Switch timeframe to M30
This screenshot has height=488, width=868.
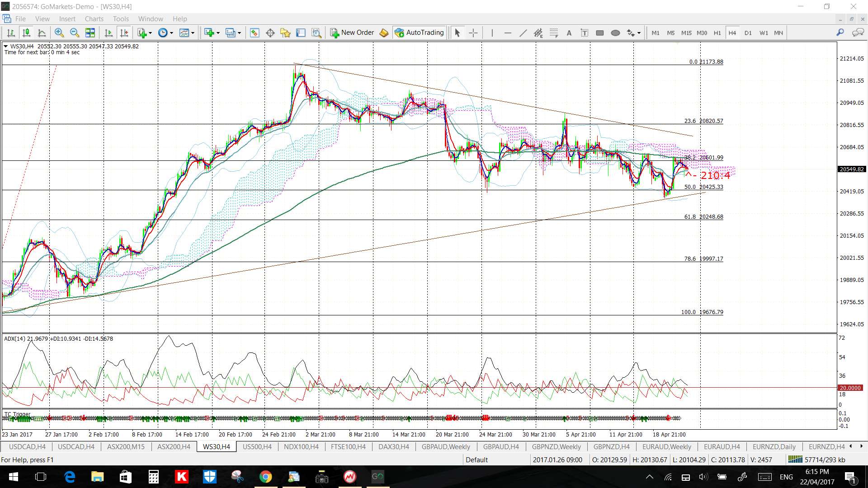[702, 33]
